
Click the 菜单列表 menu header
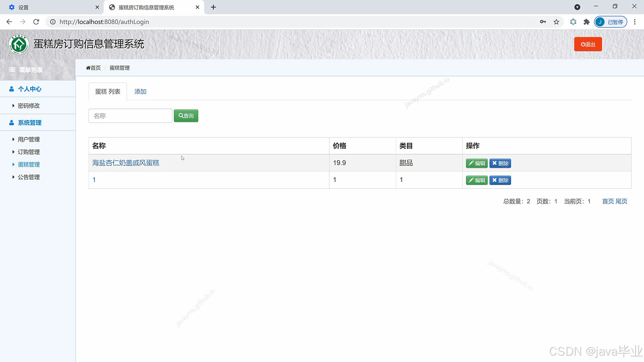(x=31, y=70)
